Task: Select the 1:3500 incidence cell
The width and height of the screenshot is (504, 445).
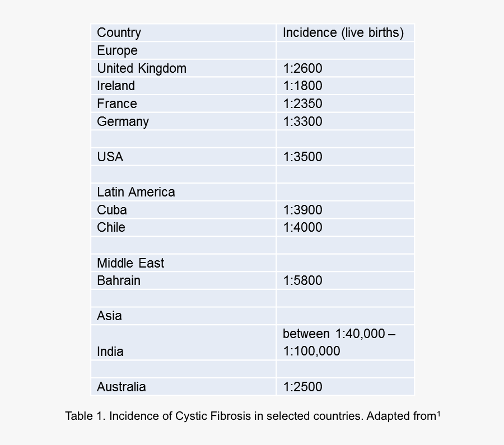Action: 302,157
